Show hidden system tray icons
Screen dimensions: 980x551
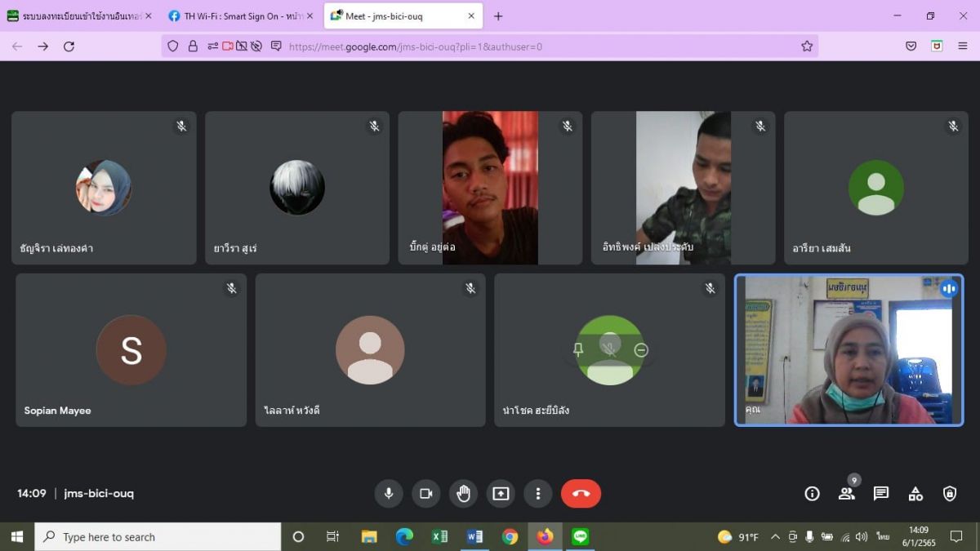coord(775,537)
